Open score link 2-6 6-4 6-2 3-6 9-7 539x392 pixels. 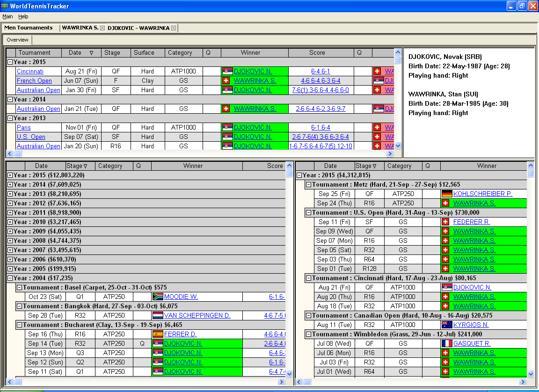pyautogui.click(x=320, y=109)
